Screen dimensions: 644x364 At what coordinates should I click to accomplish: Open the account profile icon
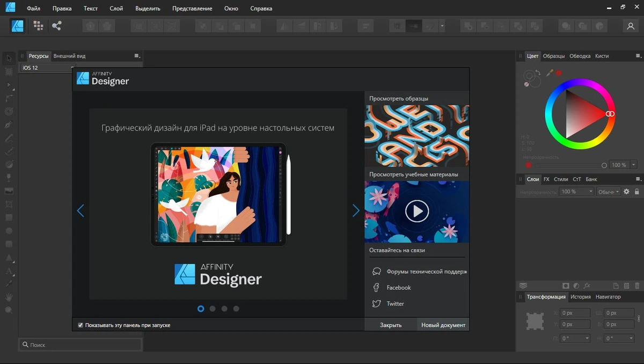click(x=631, y=26)
